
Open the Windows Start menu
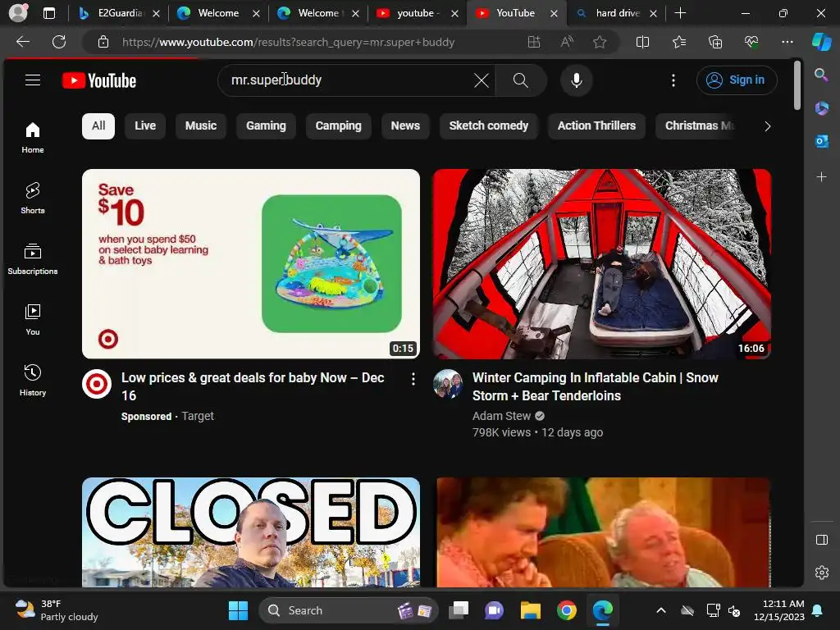[238, 610]
